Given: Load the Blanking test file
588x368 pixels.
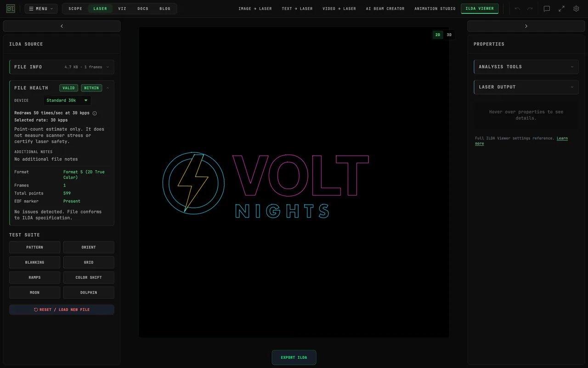Looking at the screenshot, I should [x=34, y=263].
